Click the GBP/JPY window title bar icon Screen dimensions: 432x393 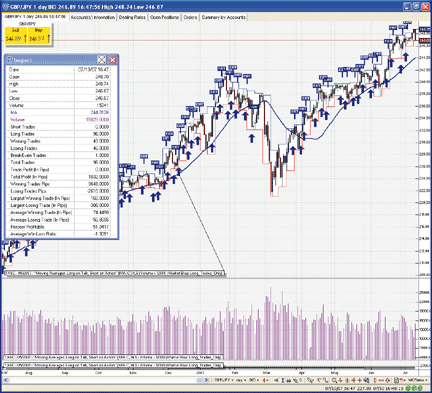click(x=6, y=6)
